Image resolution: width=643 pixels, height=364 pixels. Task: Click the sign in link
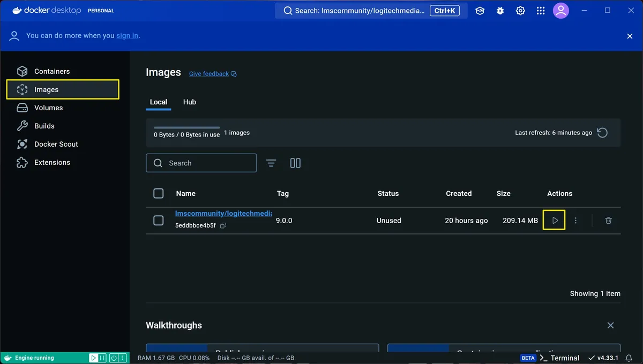[128, 35]
